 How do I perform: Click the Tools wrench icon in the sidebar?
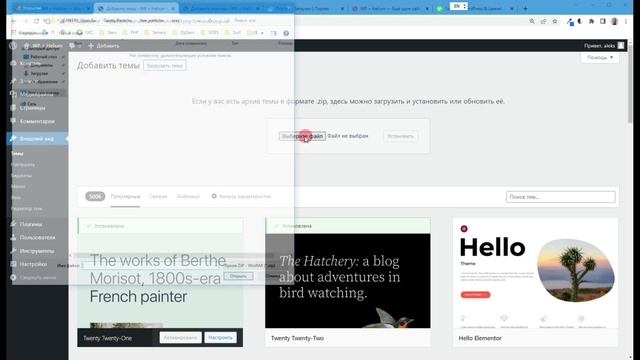pyautogui.click(x=13, y=251)
